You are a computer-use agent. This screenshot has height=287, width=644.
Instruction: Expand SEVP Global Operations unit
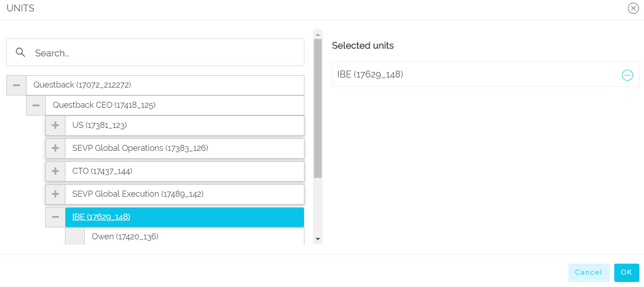pos(55,148)
